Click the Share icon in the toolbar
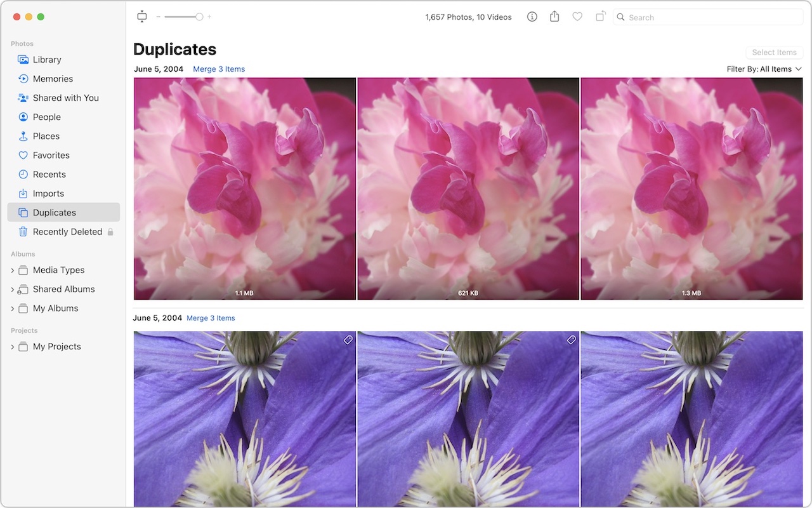The height and width of the screenshot is (508, 812). pyautogui.click(x=554, y=17)
